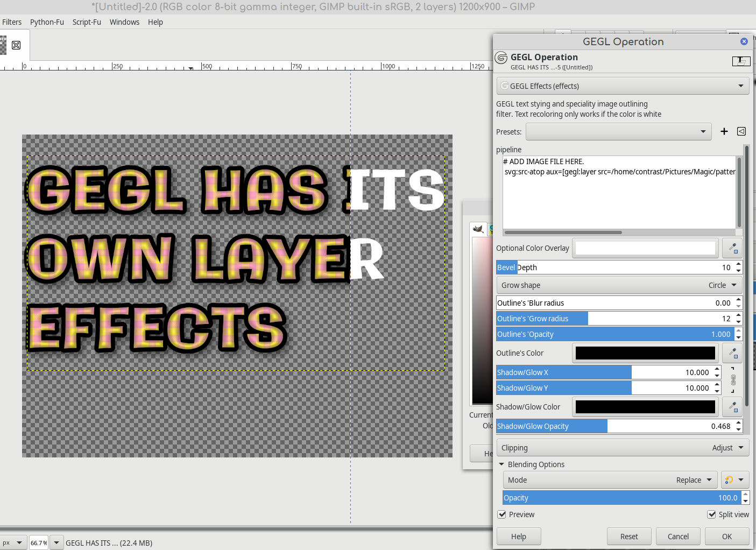Viewport: 756px width, 550px height.
Task: Click the Help button in GEGL dialog
Action: tap(519, 537)
